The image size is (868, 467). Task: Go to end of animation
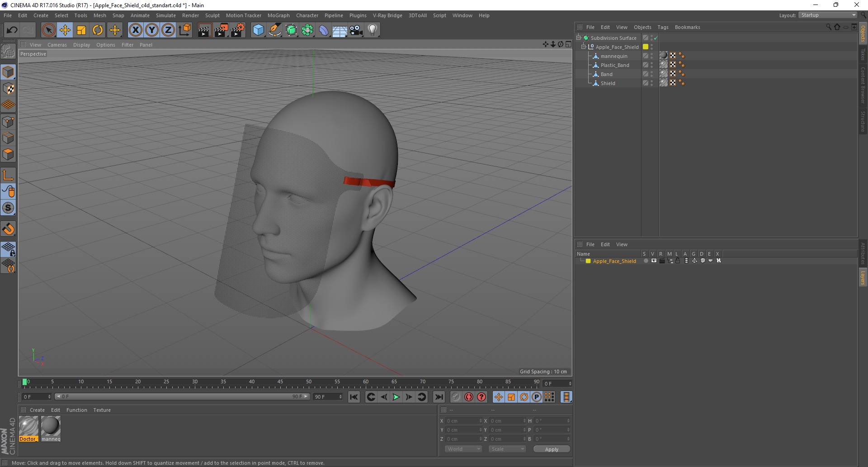439,397
